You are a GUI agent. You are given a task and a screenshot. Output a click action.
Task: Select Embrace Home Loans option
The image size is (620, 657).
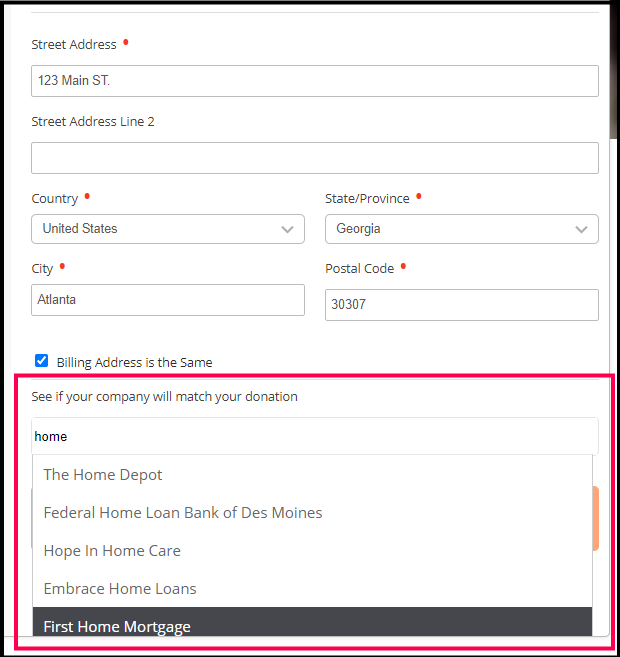[x=313, y=589]
